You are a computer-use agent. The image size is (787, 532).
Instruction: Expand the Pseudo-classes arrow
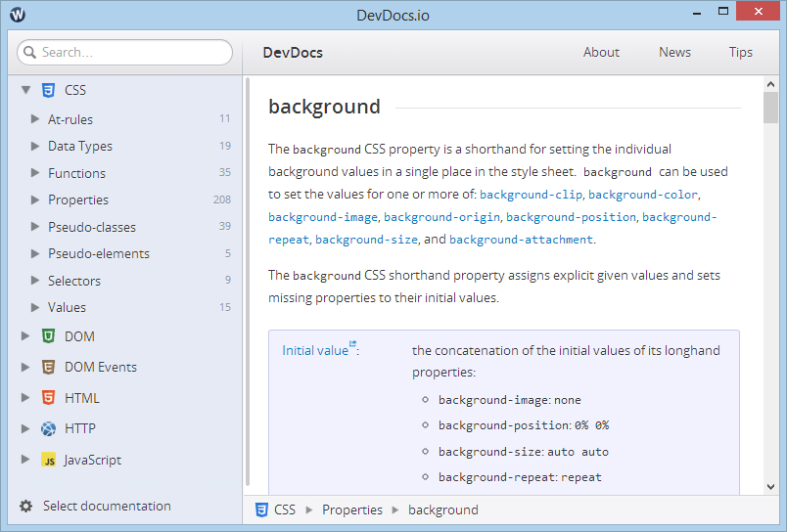tap(35, 227)
